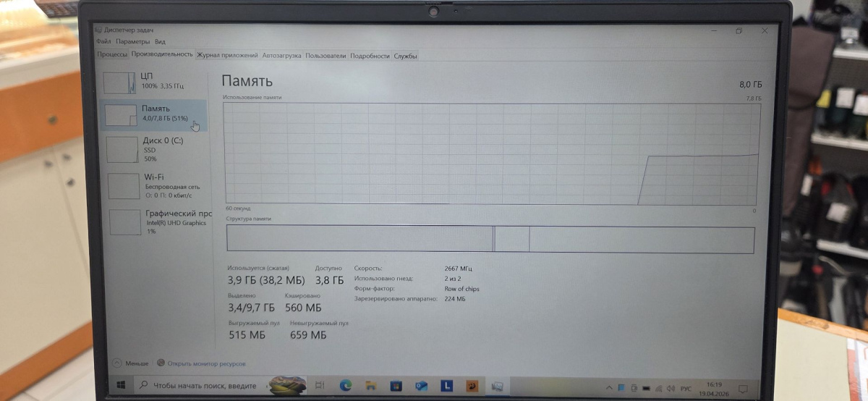Click the blue L app taskbar icon
The width and height of the screenshot is (868, 401).
446,386
